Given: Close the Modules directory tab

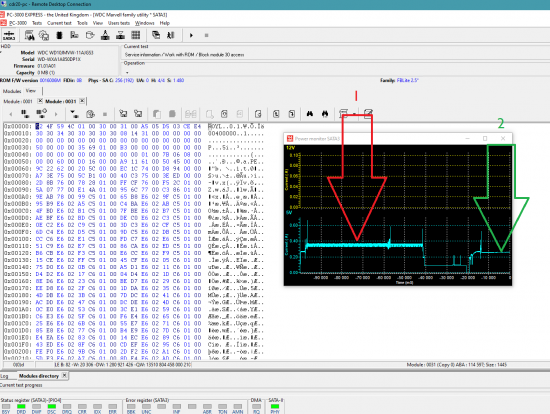Looking at the screenshot, I should click(x=65, y=375).
